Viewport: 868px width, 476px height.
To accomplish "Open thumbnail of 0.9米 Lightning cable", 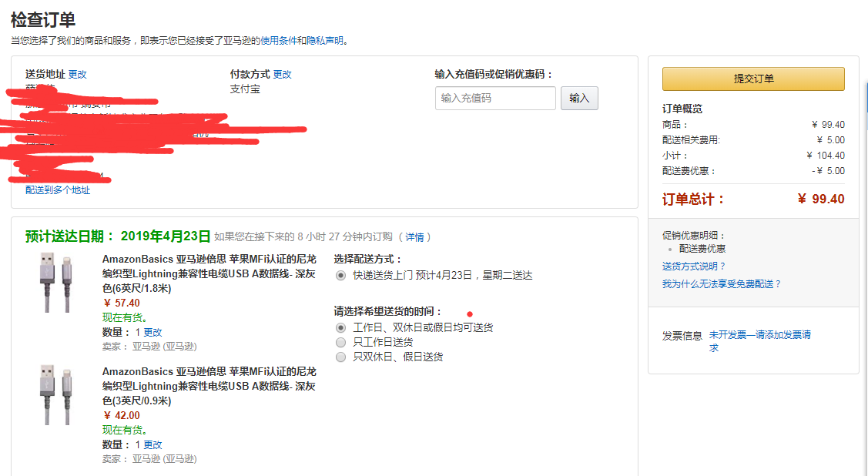I will click(56, 394).
